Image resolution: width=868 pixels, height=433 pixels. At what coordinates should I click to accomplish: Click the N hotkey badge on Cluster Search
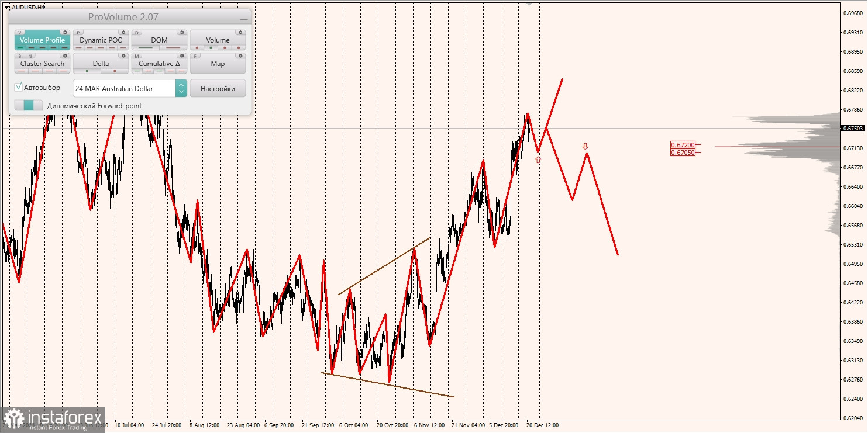point(30,56)
